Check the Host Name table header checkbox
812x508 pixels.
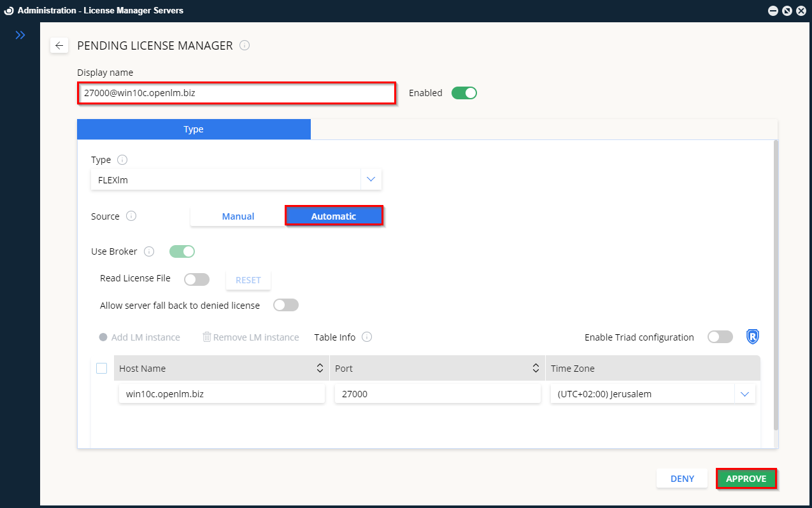point(101,368)
